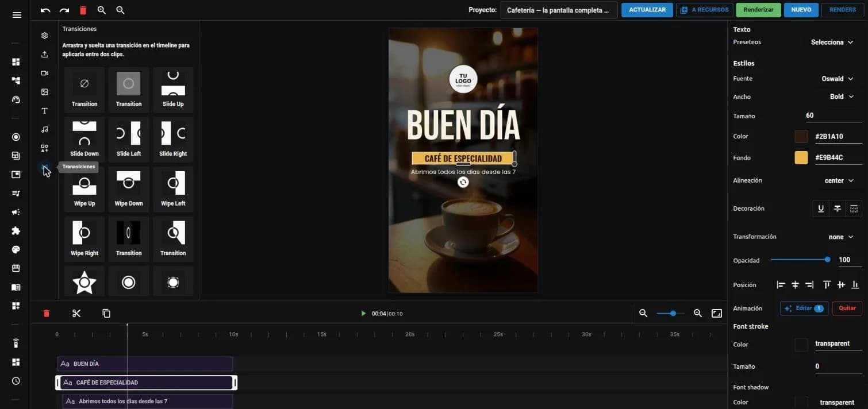
Task: Open the Alineación center dropdown
Action: 839,180
